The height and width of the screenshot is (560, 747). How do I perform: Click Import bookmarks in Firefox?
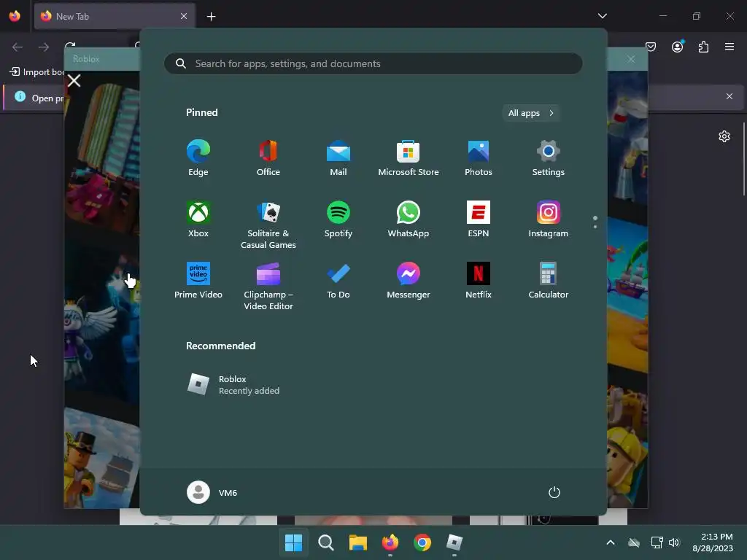pos(36,72)
